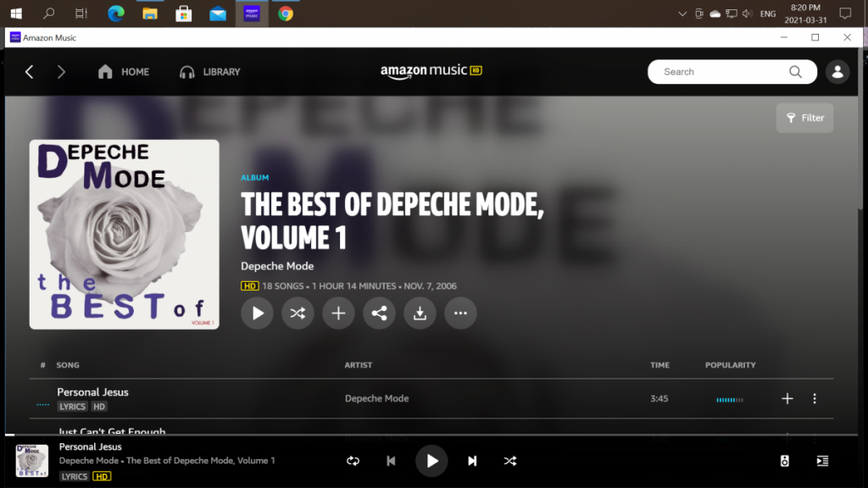Share the album
Image resolution: width=868 pixels, height=488 pixels.
pos(379,313)
